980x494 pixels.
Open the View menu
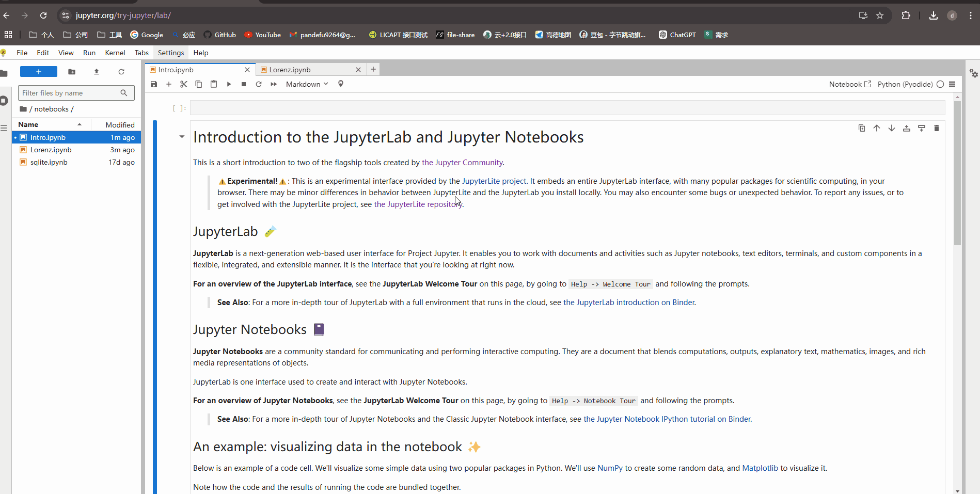click(x=66, y=53)
